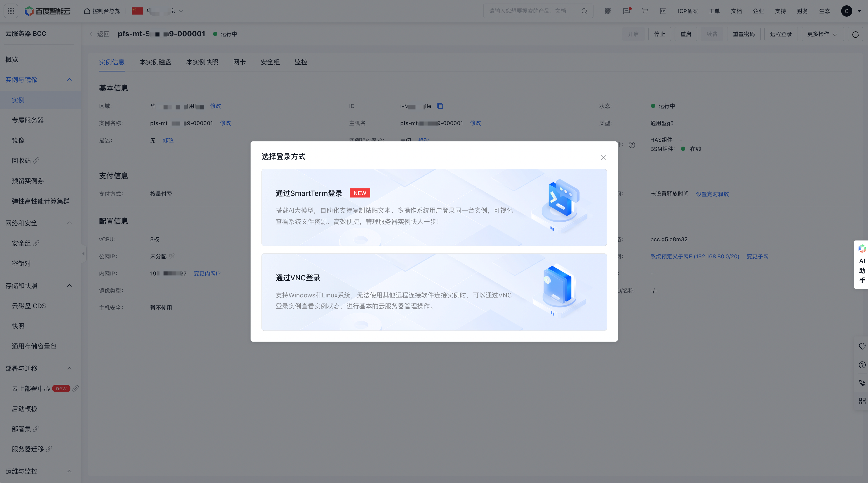Viewport: 868px width, 483px height.
Task: Open 财务 in top menu
Action: (x=802, y=11)
